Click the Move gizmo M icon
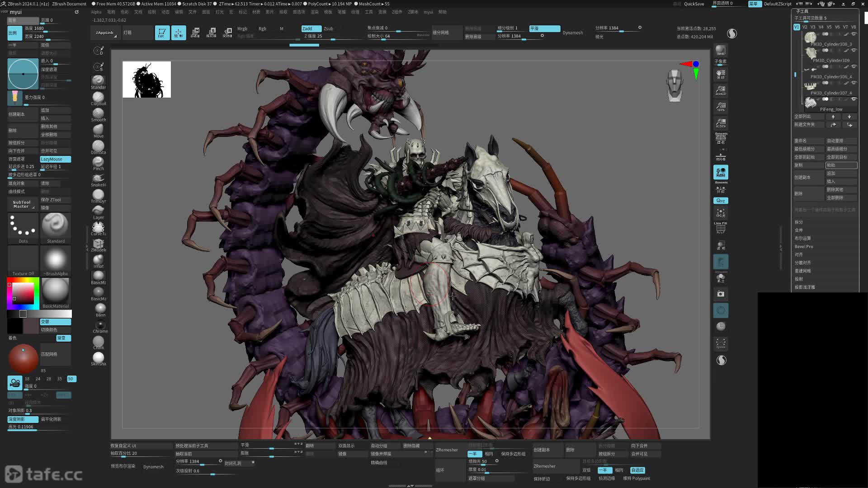 tap(195, 33)
